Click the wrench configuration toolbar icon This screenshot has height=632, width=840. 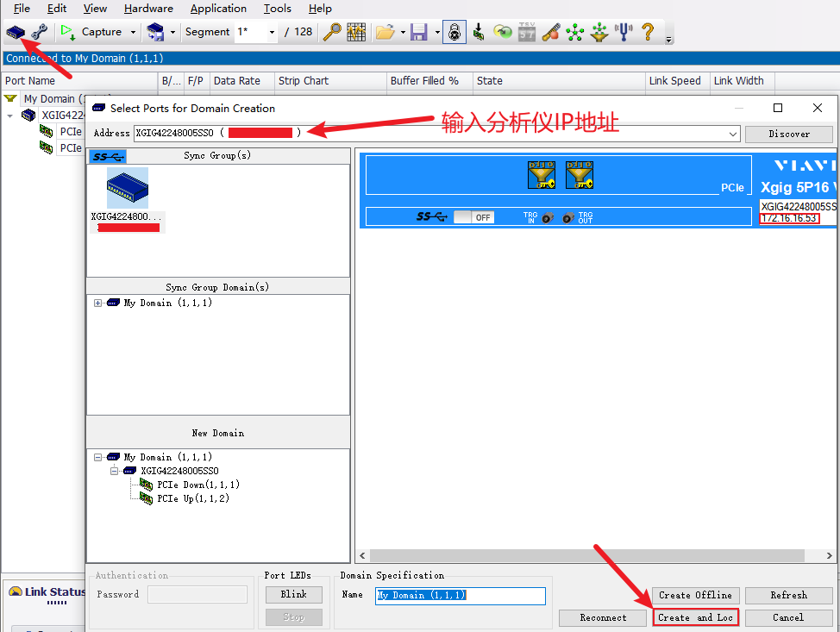[39, 32]
